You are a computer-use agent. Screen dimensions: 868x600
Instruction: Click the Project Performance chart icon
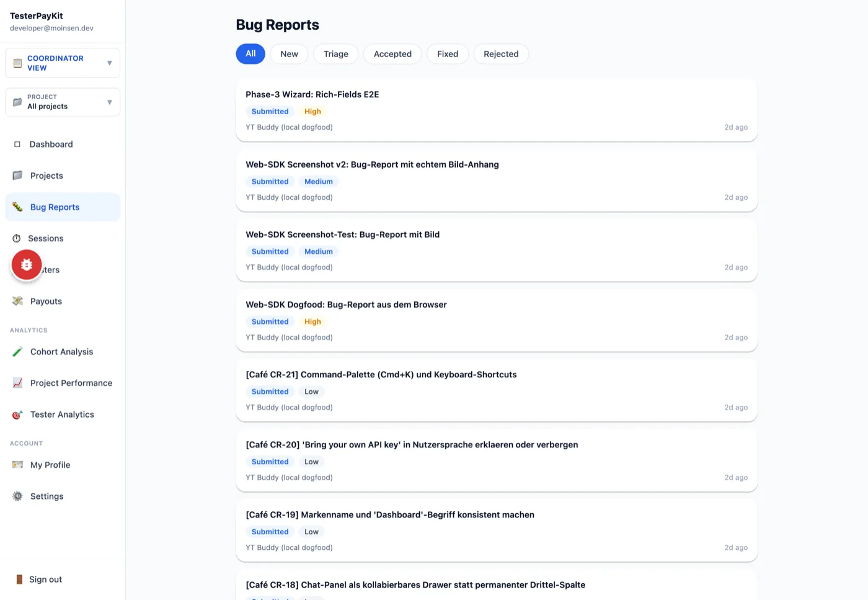pos(17,383)
